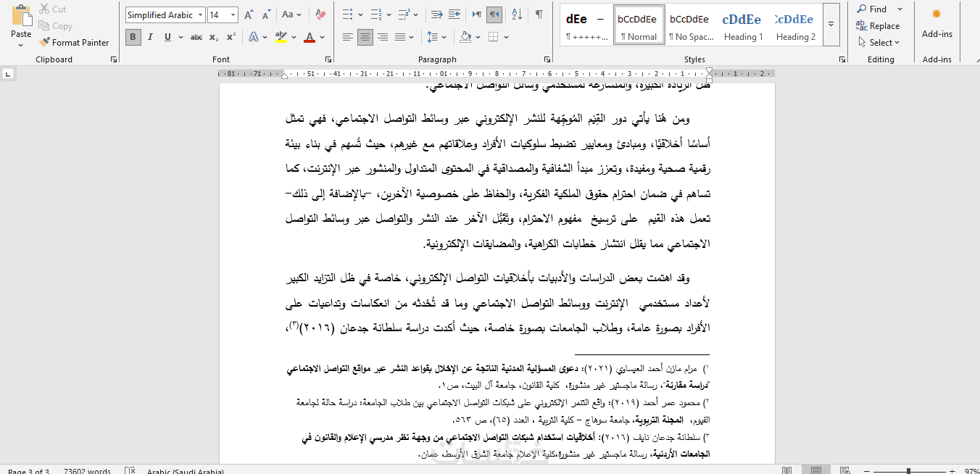Apply the yellow text highlight color

click(x=281, y=37)
